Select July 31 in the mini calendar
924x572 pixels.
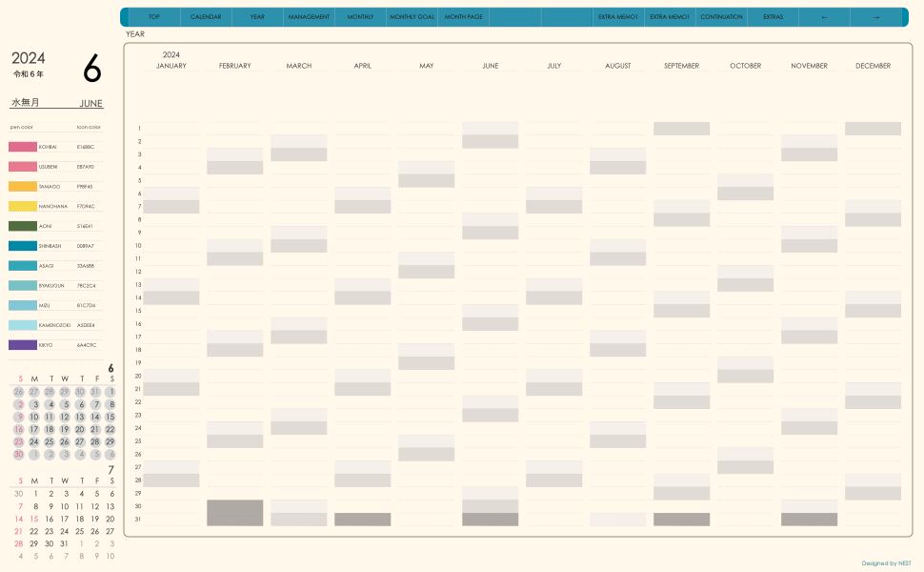tap(64, 543)
